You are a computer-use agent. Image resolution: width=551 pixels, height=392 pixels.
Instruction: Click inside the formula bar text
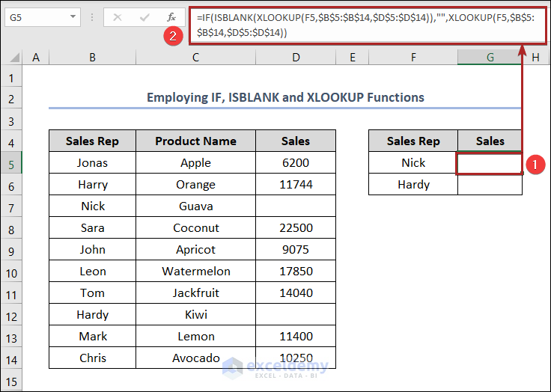pyautogui.click(x=359, y=24)
